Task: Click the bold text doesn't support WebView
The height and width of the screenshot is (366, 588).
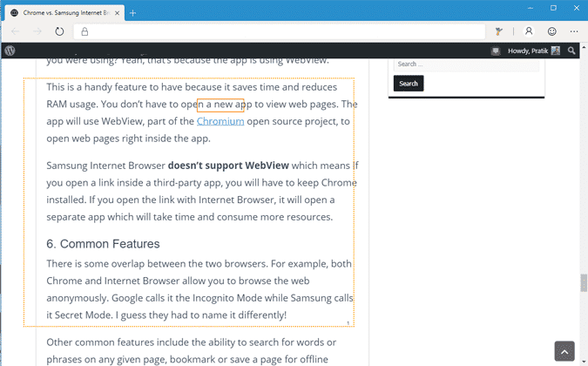Action: (x=228, y=166)
